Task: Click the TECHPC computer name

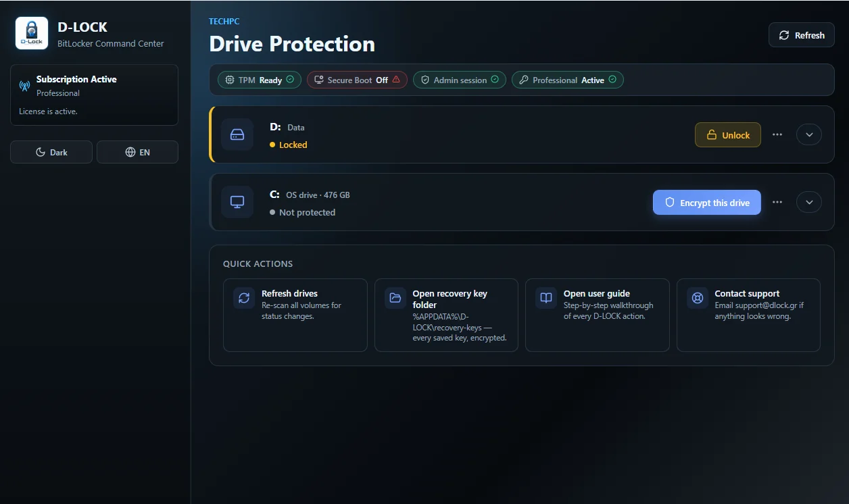Action: 224,22
